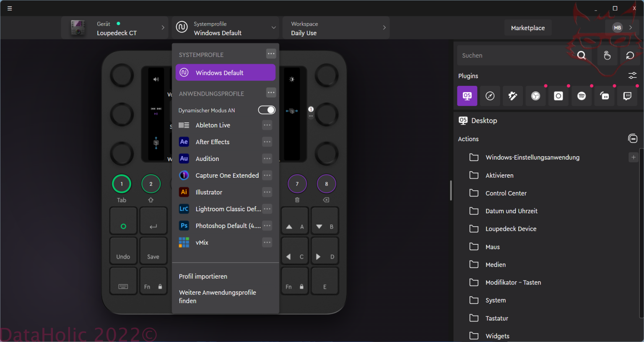Choose the Illustrator profile
This screenshot has height=342, width=644.
[209, 192]
